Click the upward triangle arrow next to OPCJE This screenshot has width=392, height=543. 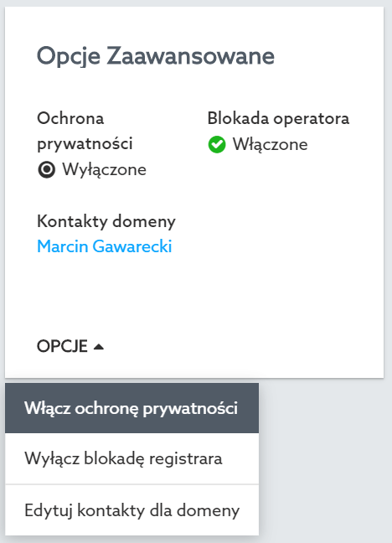click(x=99, y=347)
